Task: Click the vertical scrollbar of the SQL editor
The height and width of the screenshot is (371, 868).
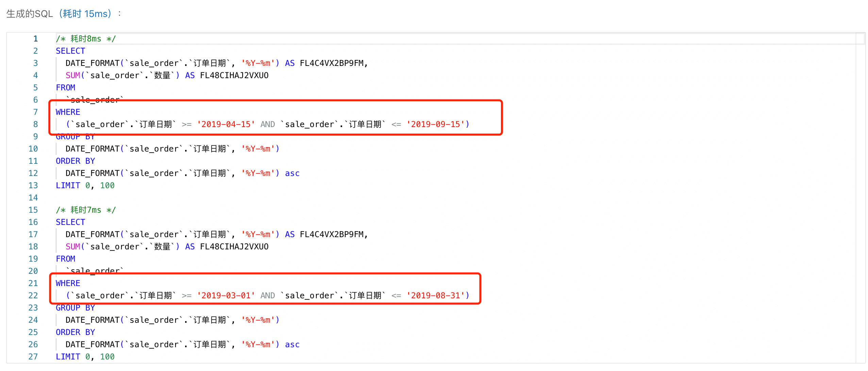Action: pyautogui.click(x=860, y=198)
